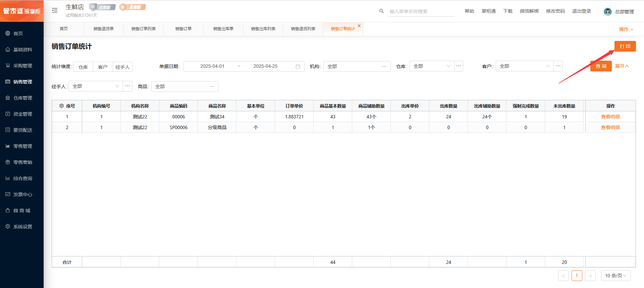The image size is (644, 288).
Task: Open 仓库管理 in the sidebar
Action: 22,98
